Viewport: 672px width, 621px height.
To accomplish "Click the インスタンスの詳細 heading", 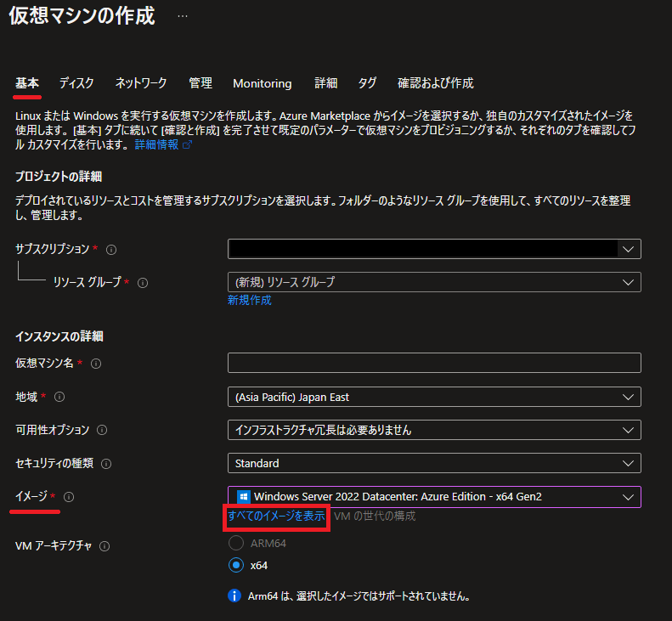I will click(x=59, y=336).
